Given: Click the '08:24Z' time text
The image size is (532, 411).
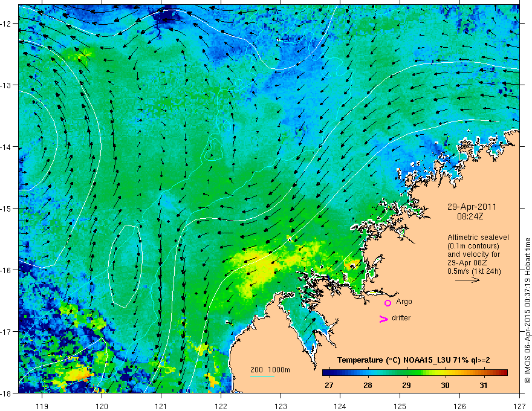Looking at the screenshot, I should point(470,216).
